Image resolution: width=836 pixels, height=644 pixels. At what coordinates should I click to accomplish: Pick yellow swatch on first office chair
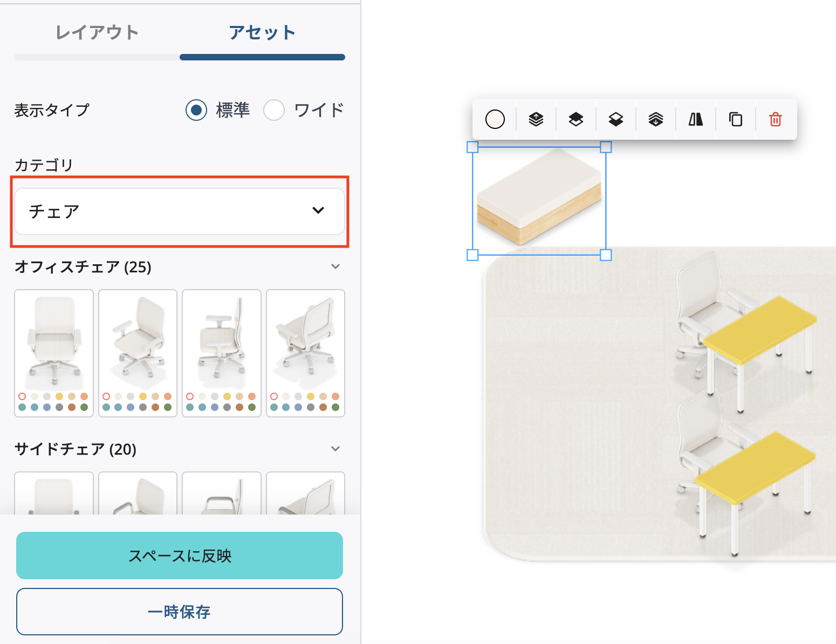[59, 396]
